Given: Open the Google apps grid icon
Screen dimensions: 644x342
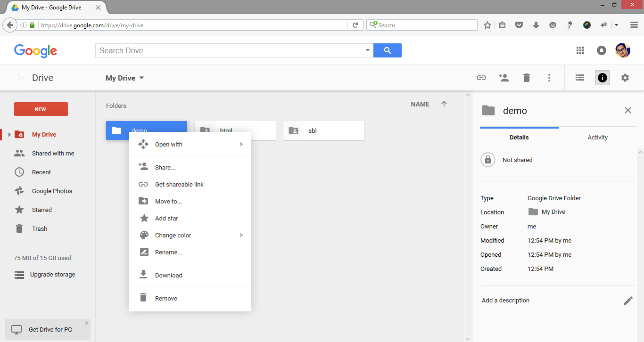Looking at the screenshot, I should [x=580, y=50].
